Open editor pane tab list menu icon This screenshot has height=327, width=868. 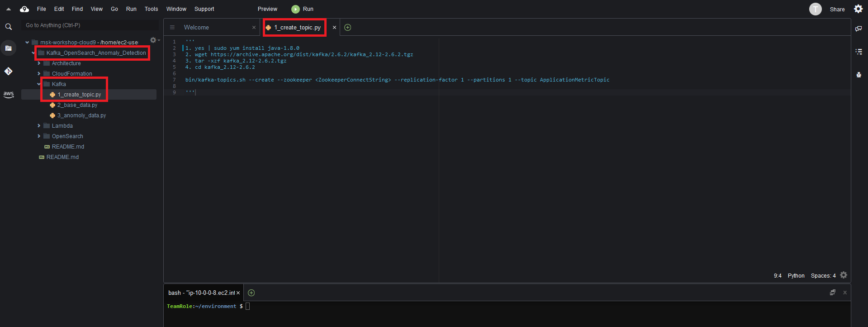pyautogui.click(x=172, y=28)
